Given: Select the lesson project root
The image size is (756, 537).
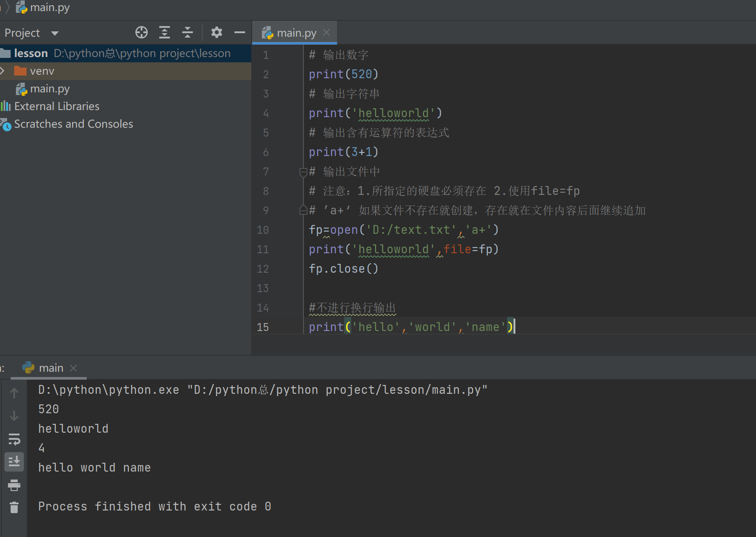Looking at the screenshot, I should (x=126, y=53).
